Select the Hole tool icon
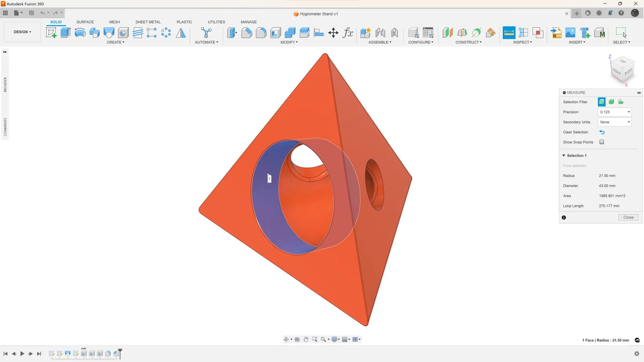 123,33
